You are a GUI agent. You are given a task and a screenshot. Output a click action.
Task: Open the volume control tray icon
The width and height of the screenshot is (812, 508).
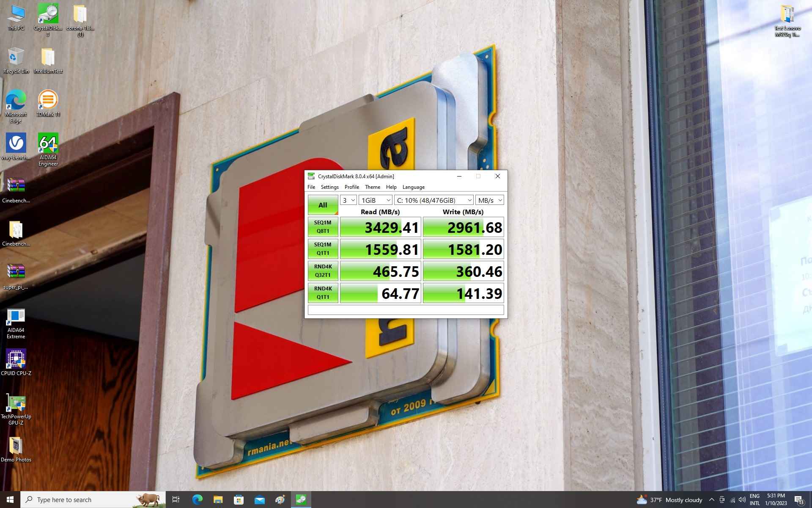pos(742,500)
